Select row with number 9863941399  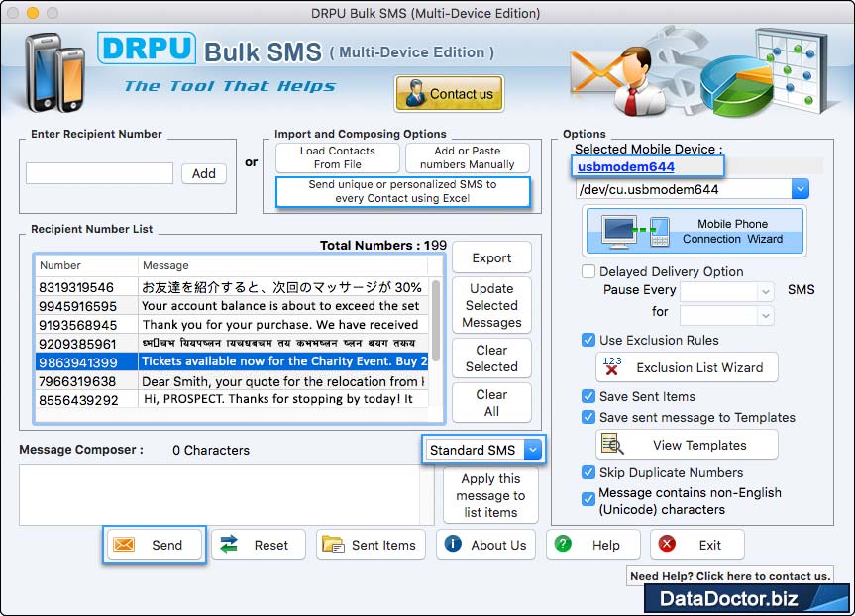coord(232,361)
